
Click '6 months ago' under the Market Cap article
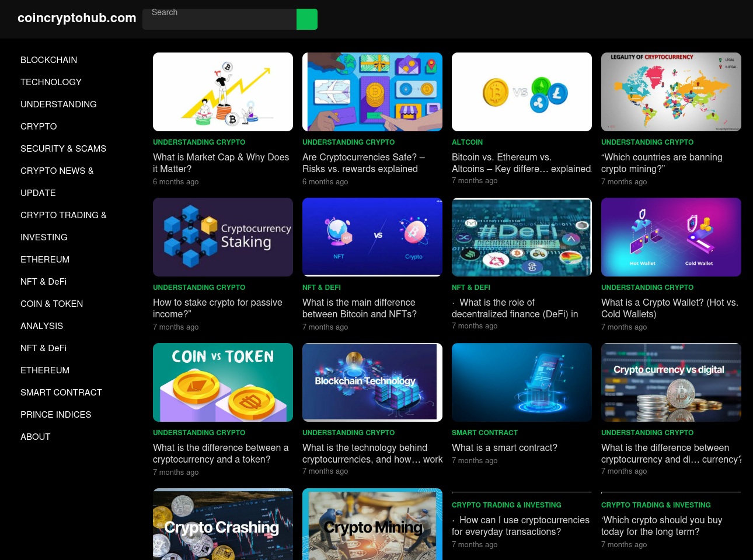pyautogui.click(x=176, y=182)
